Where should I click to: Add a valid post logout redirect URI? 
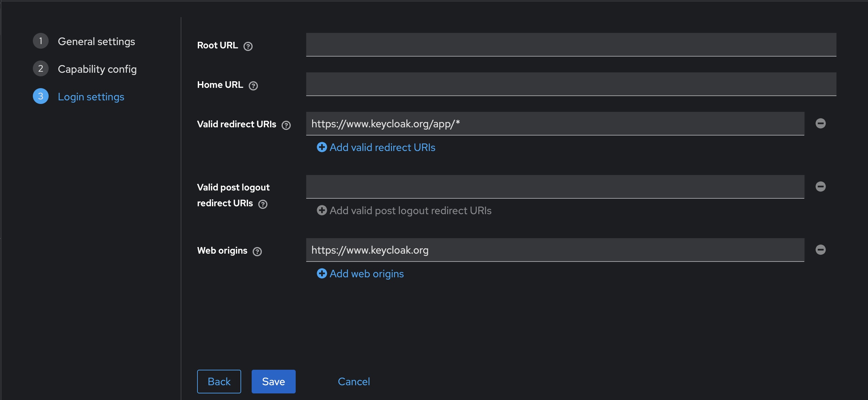click(x=404, y=211)
